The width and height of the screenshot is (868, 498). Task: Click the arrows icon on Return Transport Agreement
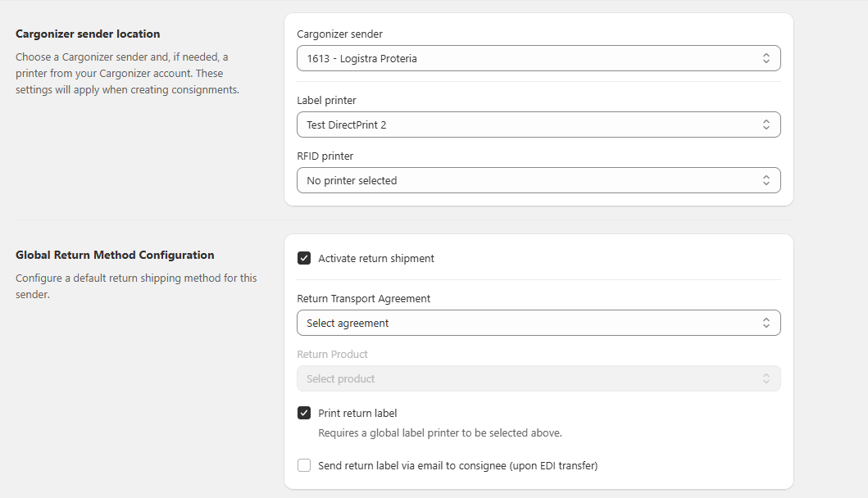[766, 323]
